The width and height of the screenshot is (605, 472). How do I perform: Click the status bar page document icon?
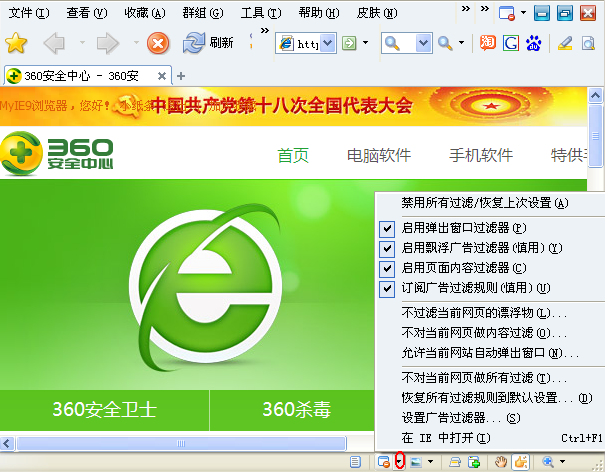355,462
